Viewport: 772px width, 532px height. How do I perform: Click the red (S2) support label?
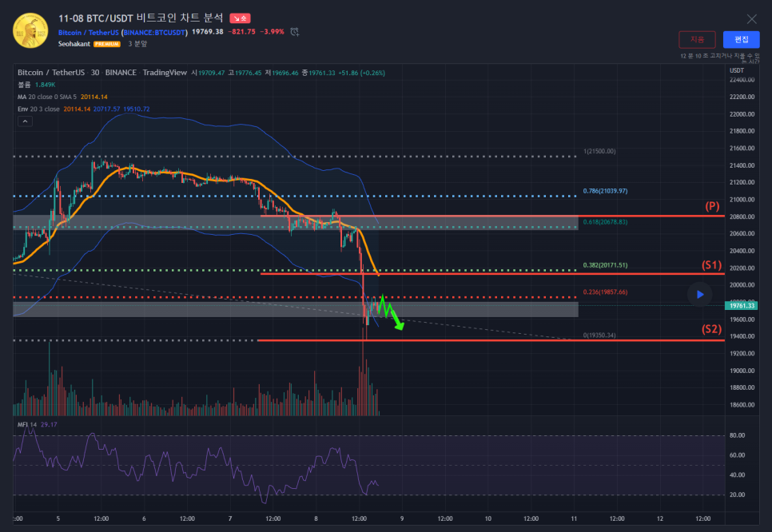[711, 329]
